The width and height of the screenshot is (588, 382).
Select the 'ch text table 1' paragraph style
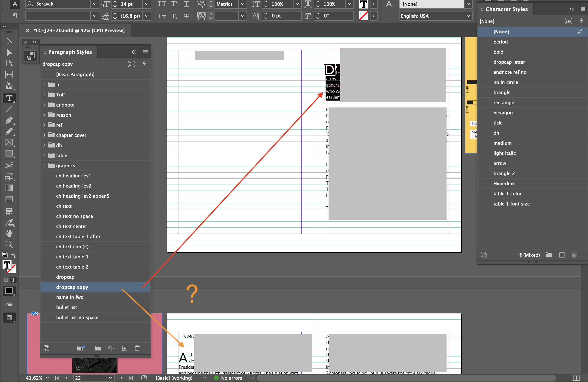pyautogui.click(x=72, y=257)
